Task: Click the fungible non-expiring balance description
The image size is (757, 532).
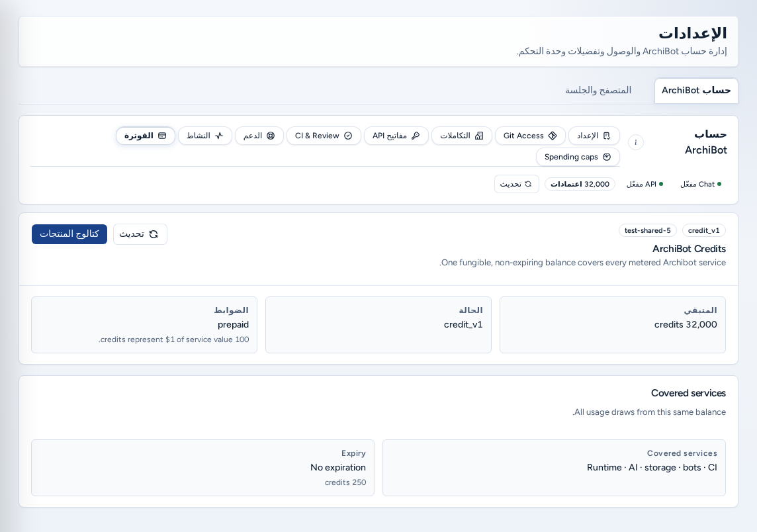Action: coord(582,262)
